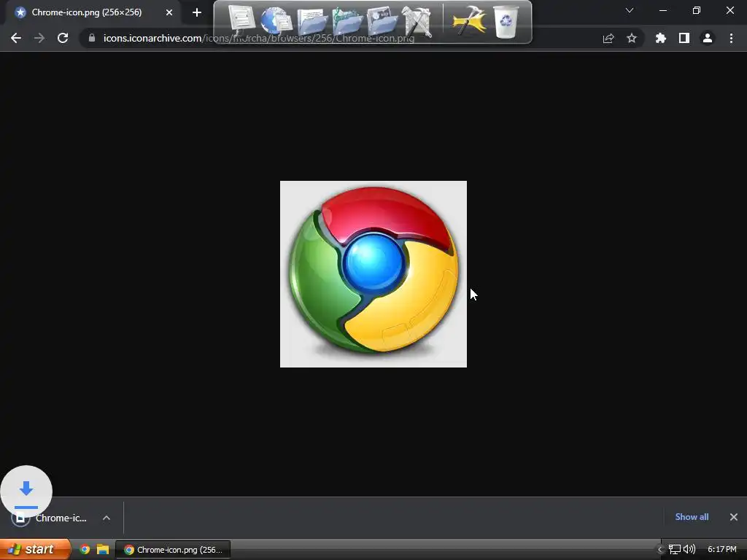Close the Chrome-icon.png tab
The image size is (747, 560).
pyautogui.click(x=169, y=12)
